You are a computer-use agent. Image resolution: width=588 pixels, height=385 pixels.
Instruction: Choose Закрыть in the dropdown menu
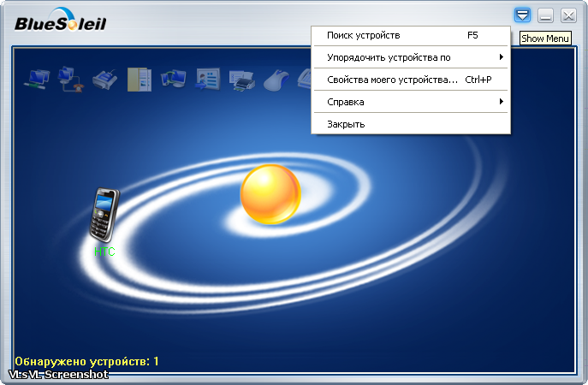tap(411, 124)
